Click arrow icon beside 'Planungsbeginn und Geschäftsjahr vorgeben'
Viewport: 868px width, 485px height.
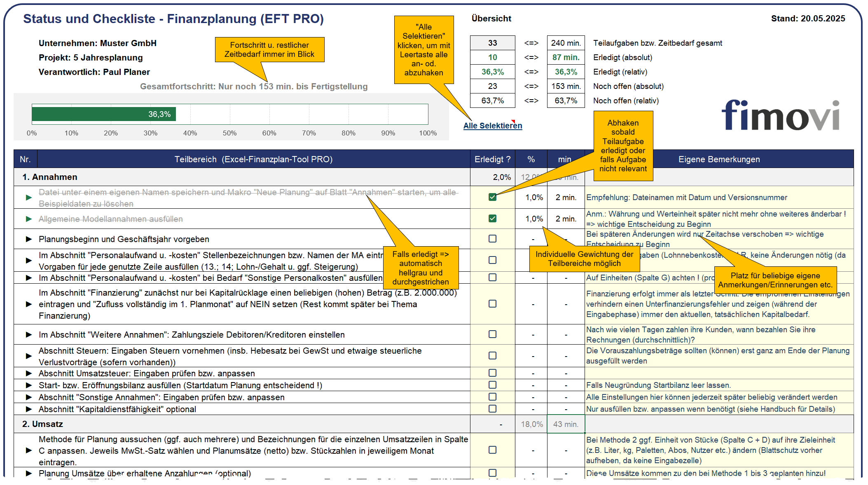point(28,239)
